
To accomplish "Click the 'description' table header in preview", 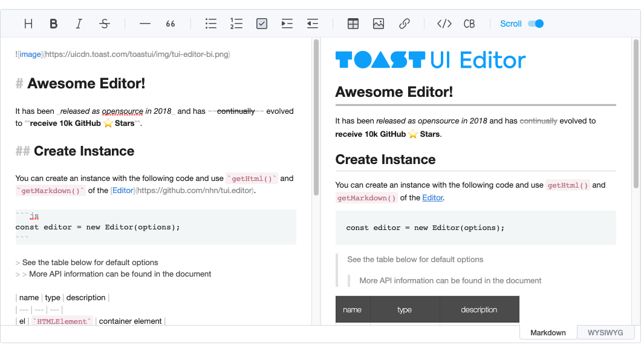I will click(x=479, y=310).
